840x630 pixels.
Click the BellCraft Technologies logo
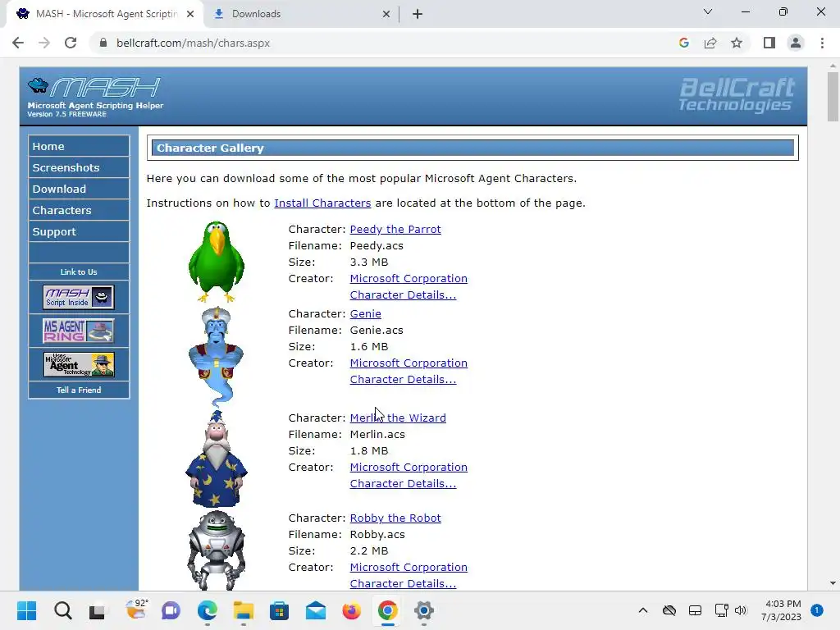737,95
